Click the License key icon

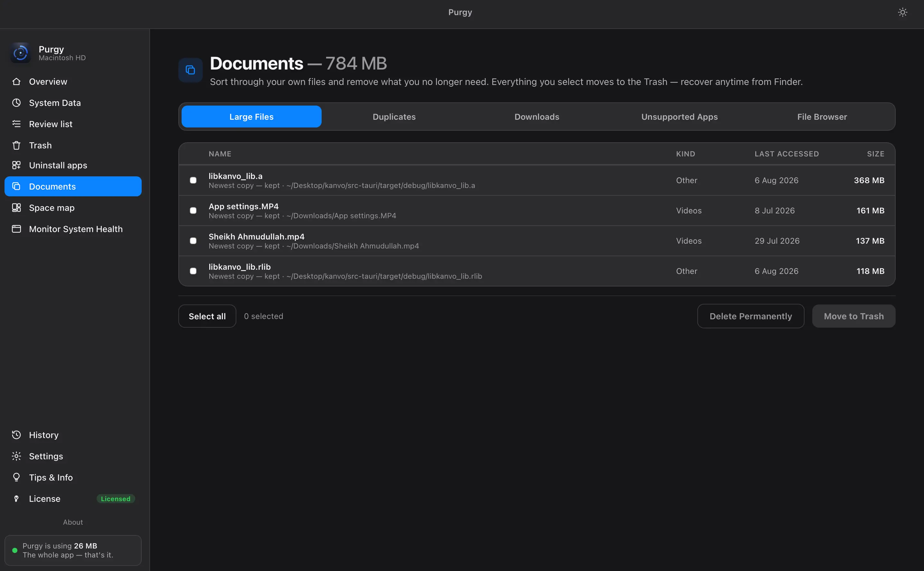16,499
